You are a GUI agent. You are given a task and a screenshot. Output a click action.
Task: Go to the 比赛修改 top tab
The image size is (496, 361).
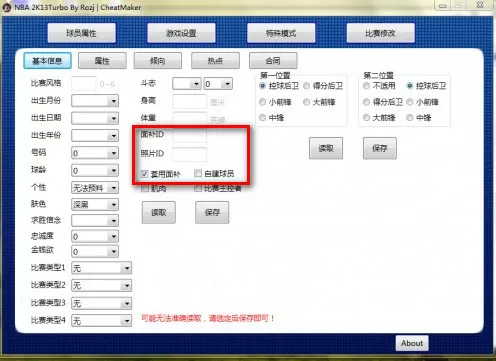[381, 33]
